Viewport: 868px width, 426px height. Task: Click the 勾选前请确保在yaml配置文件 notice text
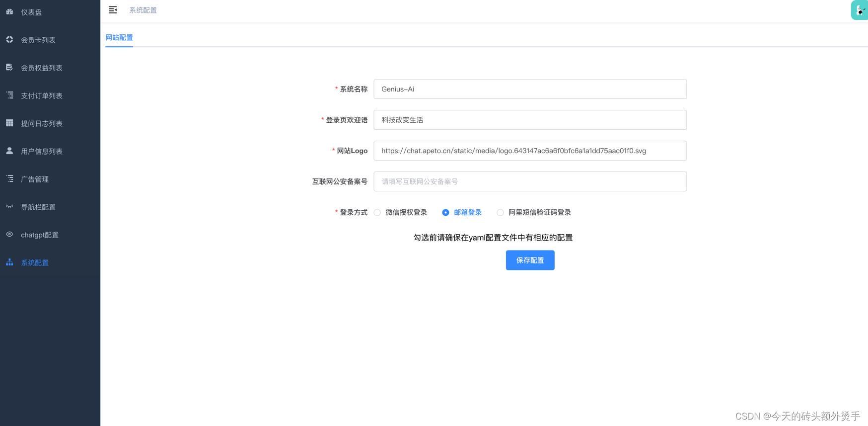click(493, 238)
